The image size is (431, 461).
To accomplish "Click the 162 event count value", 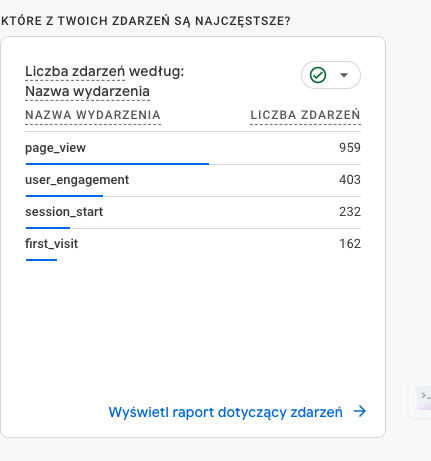I will (x=350, y=244).
